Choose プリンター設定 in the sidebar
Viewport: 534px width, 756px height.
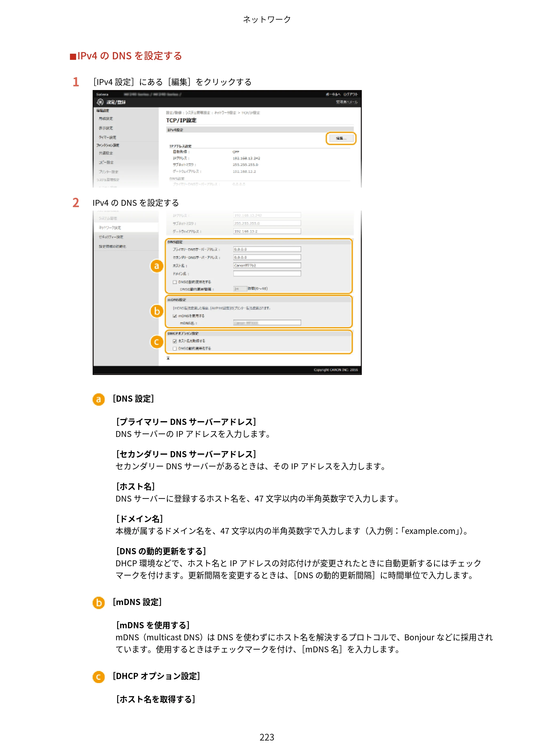[109, 172]
